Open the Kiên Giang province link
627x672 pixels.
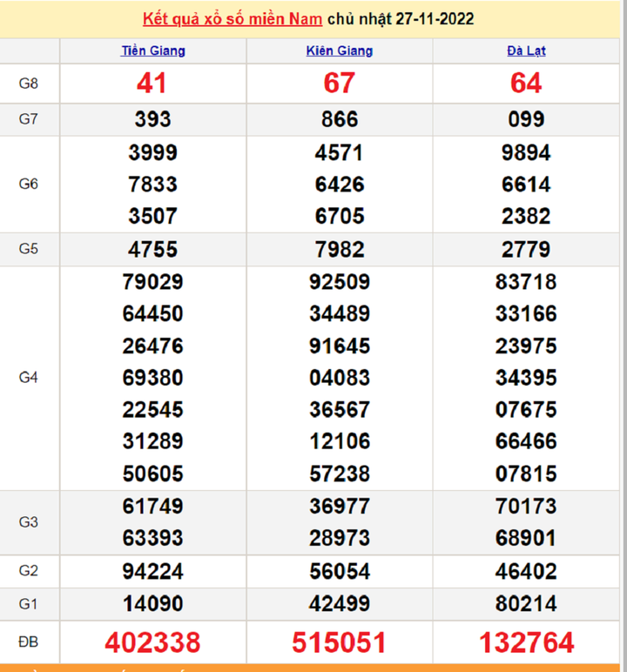(339, 50)
